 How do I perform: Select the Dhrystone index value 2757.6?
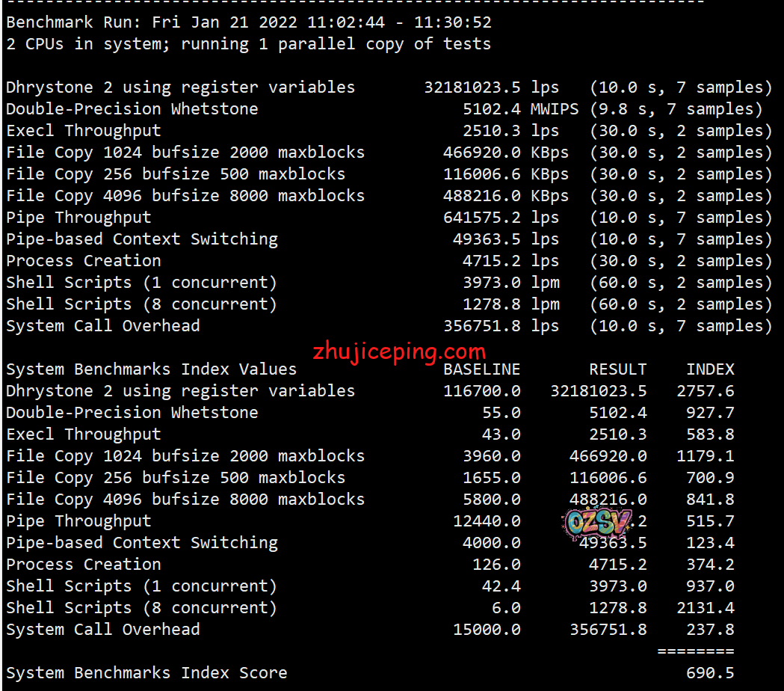710,391
